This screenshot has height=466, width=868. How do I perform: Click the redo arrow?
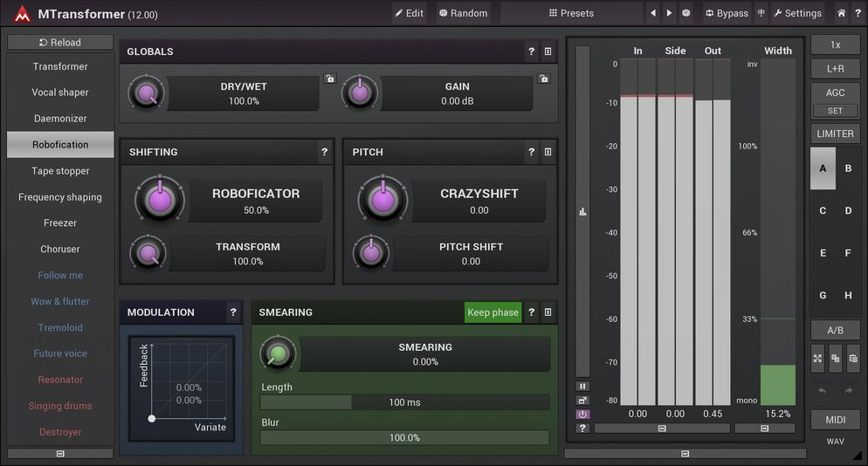[849, 391]
